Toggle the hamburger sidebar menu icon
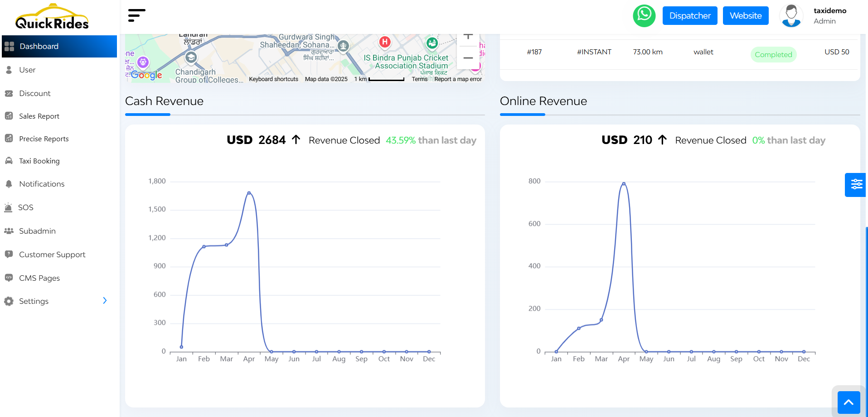Screen dimensions: 868x417 [x=136, y=15]
